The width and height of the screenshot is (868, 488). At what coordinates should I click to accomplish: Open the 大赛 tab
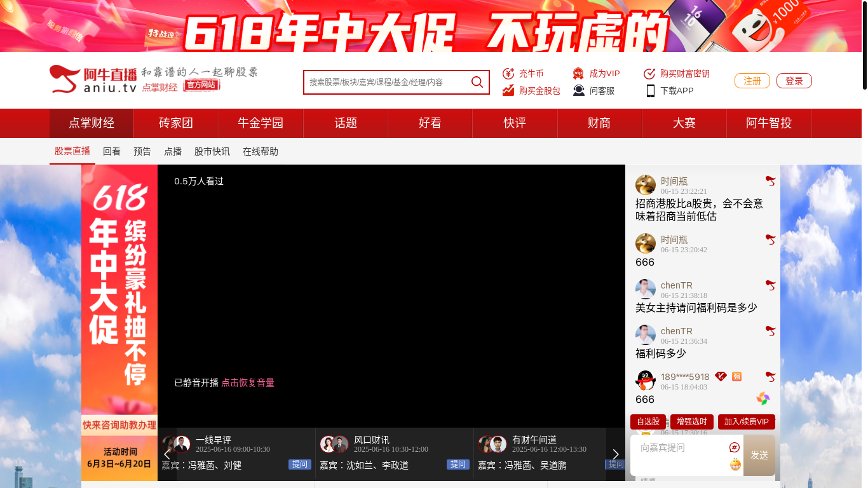[x=684, y=123]
